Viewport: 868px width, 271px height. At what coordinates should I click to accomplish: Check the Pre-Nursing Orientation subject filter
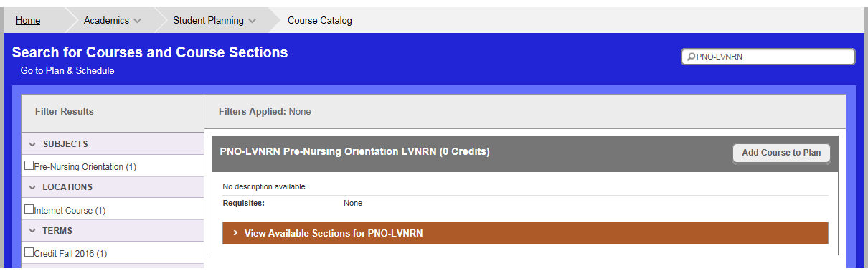(x=29, y=166)
